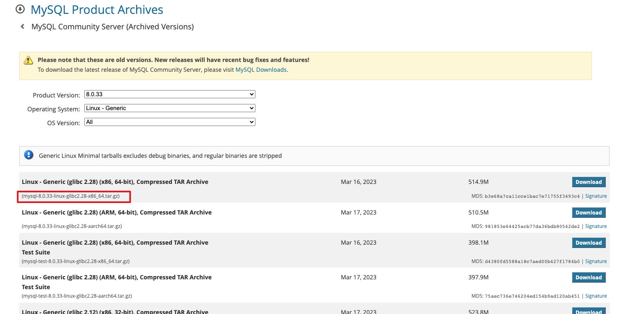Click the 'Operating System:' label
The height and width of the screenshot is (314, 644).
(x=54, y=109)
